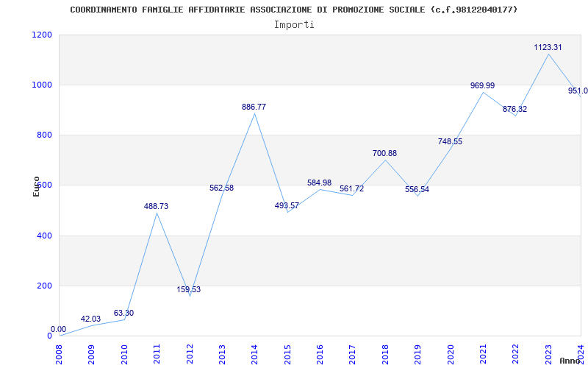Click the Euro y-axis label
The width and height of the screenshot is (588, 368).
(x=36, y=186)
